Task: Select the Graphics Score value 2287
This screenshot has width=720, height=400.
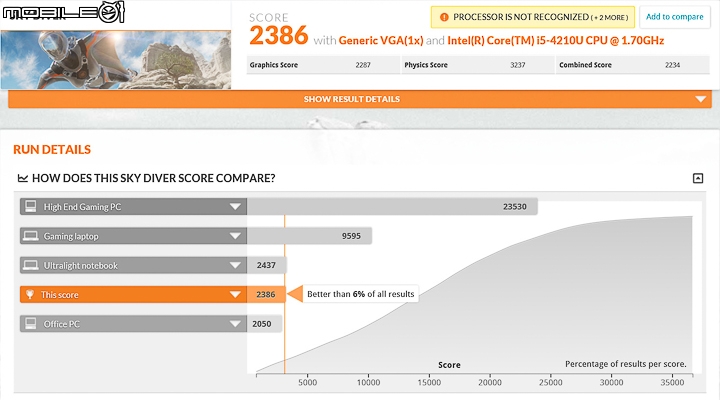Action: [x=363, y=65]
